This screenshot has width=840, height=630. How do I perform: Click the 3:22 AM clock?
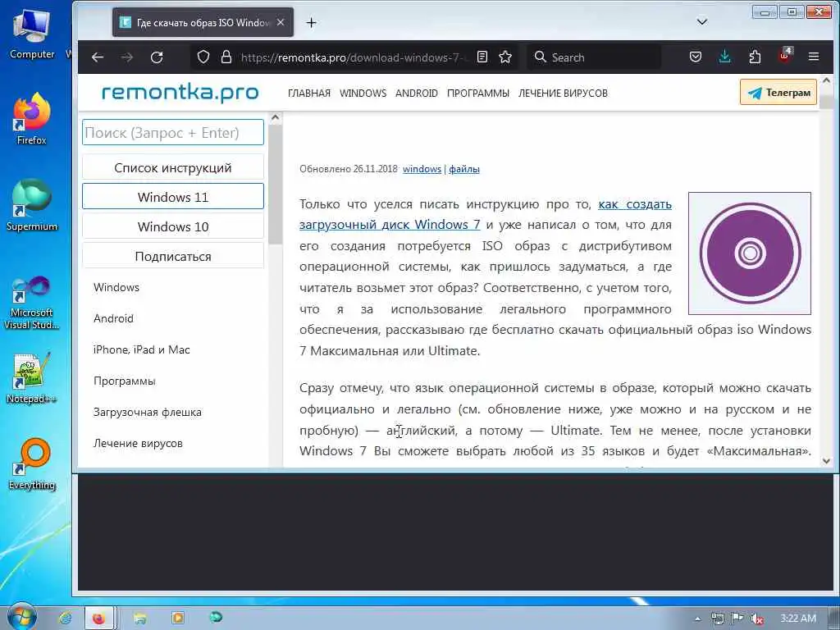click(798, 619)
